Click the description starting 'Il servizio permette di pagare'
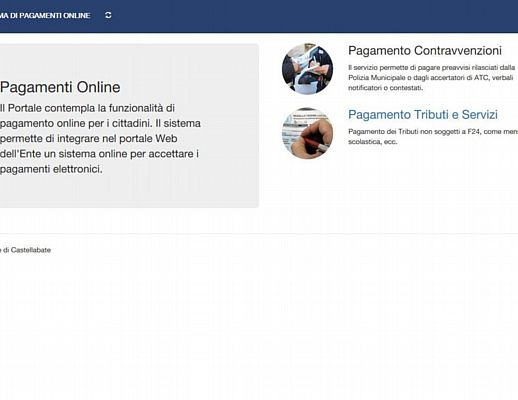The height and width of the screenshot is (400, 518). click(432, 78)
